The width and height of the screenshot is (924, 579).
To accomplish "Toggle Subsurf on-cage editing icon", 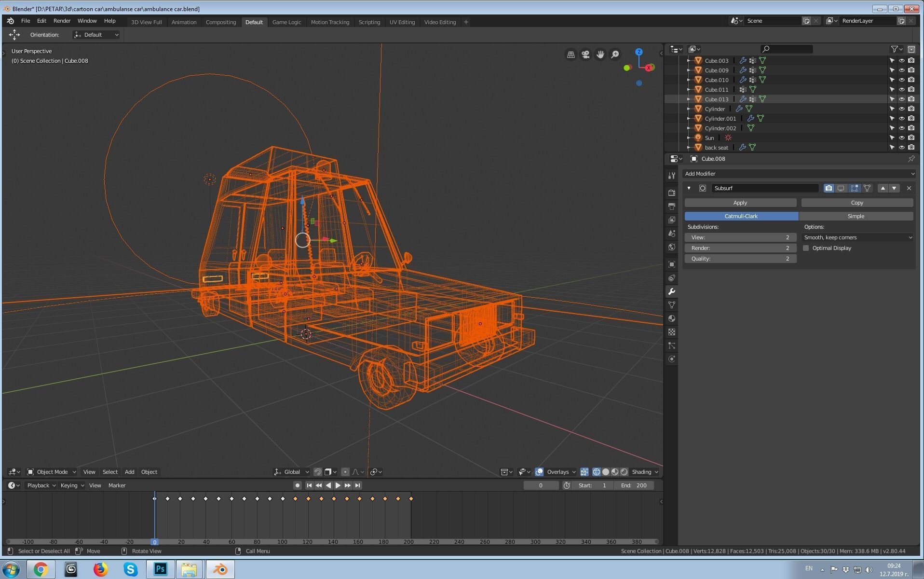I will coord(867,188).
